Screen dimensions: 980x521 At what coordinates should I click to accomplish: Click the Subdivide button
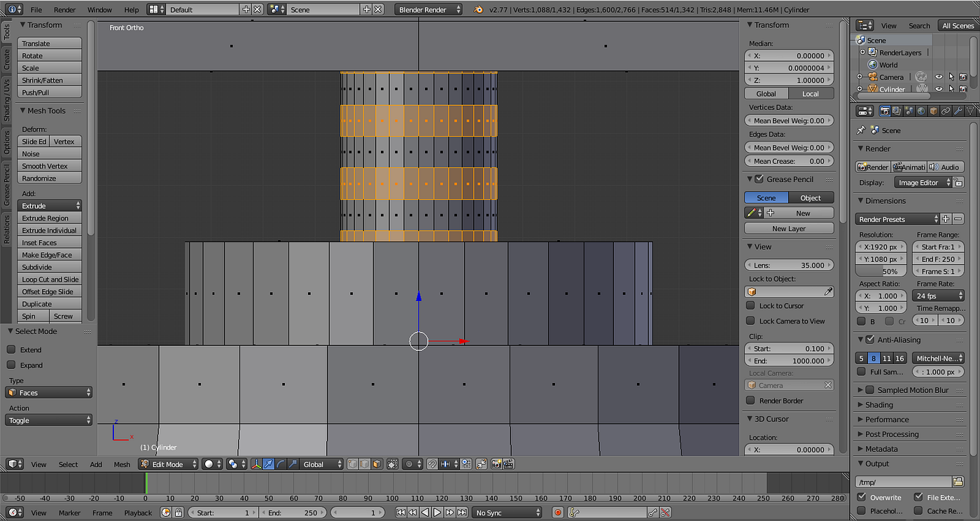[x=50, y=267]
